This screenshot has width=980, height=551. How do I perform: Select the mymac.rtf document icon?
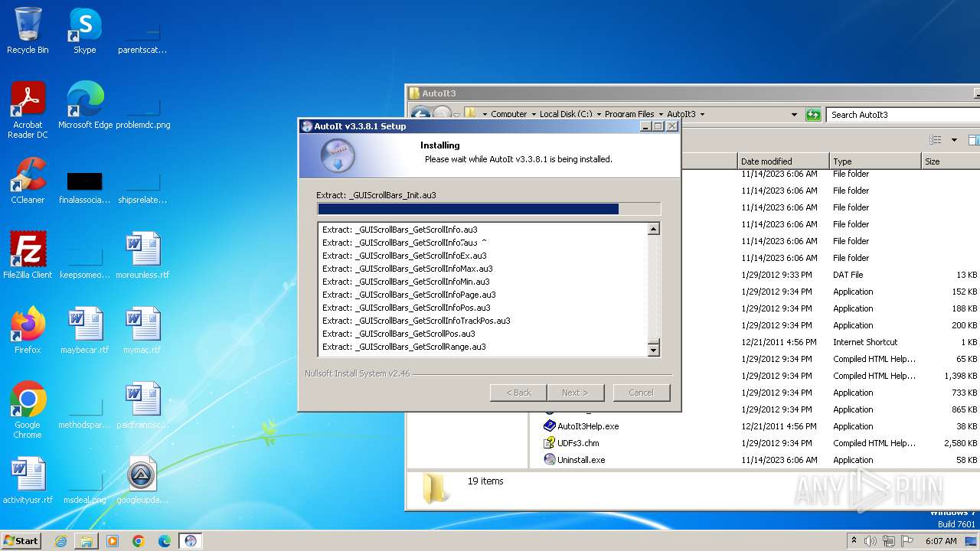142,331
